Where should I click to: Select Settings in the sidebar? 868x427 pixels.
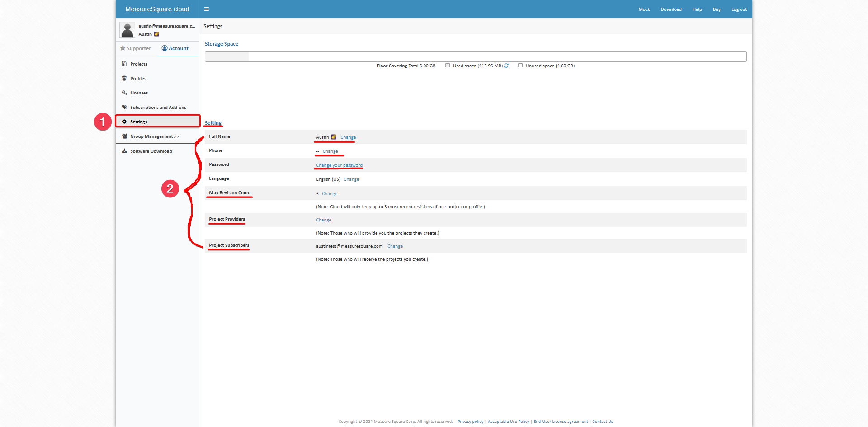coord(157,122)
